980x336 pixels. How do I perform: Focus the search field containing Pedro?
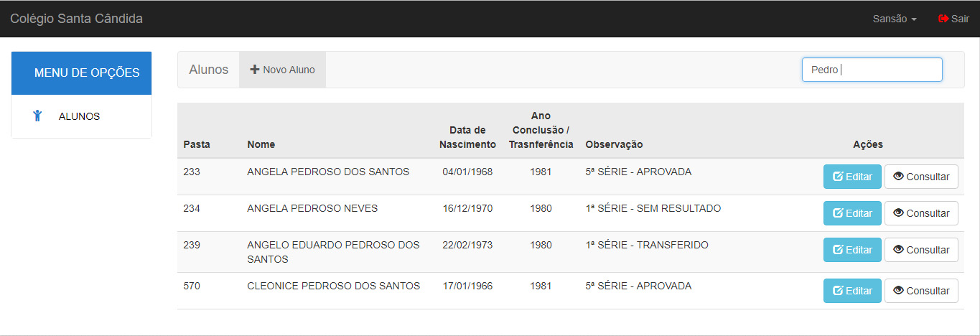(872, 70)
